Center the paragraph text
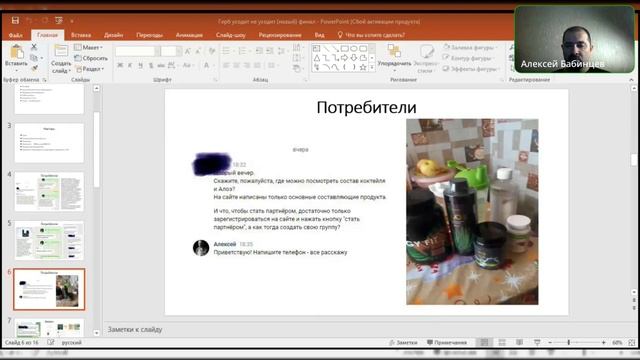Screen dimensions: 640x360 236,65
